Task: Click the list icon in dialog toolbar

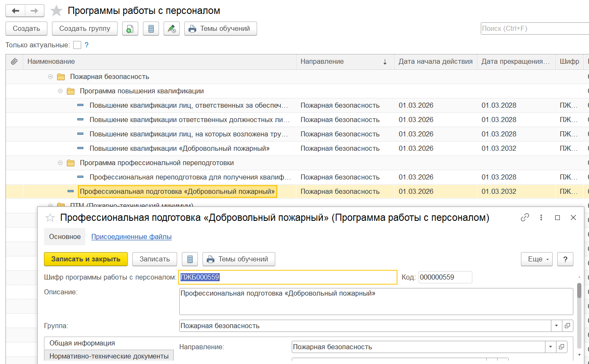Action: (x=190, y=259)
